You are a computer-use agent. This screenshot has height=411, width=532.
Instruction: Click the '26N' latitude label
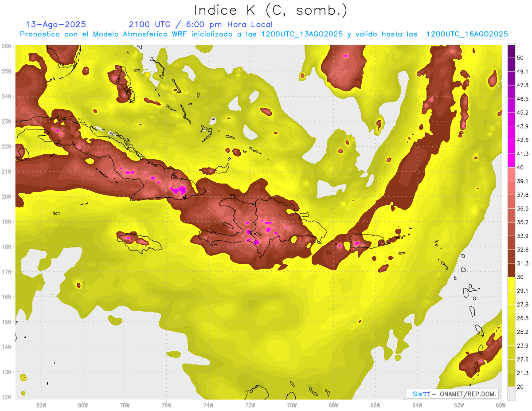point(7,46)
